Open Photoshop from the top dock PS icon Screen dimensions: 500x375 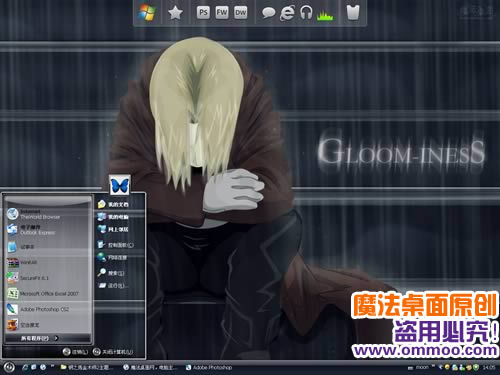tap(203, 13)
